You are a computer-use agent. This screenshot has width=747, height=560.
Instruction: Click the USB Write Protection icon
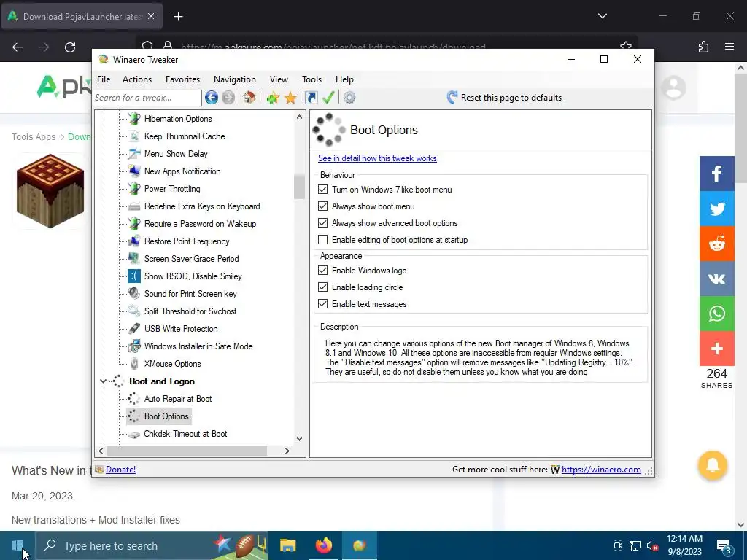click(134, 329)
